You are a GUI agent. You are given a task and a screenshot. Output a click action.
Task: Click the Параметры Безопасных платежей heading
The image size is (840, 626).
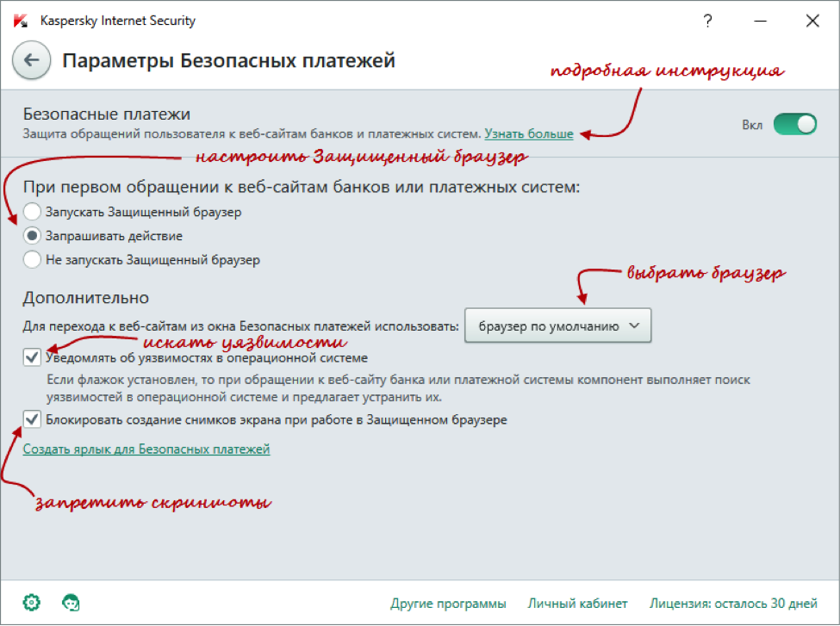point(229,60)
